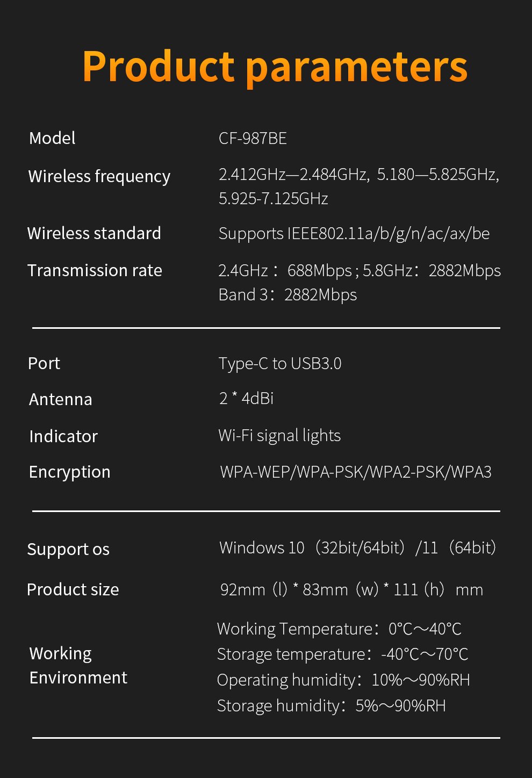Select the CF-987BE model number
This screenshot has height=778, width=532.
pos(253,139)
